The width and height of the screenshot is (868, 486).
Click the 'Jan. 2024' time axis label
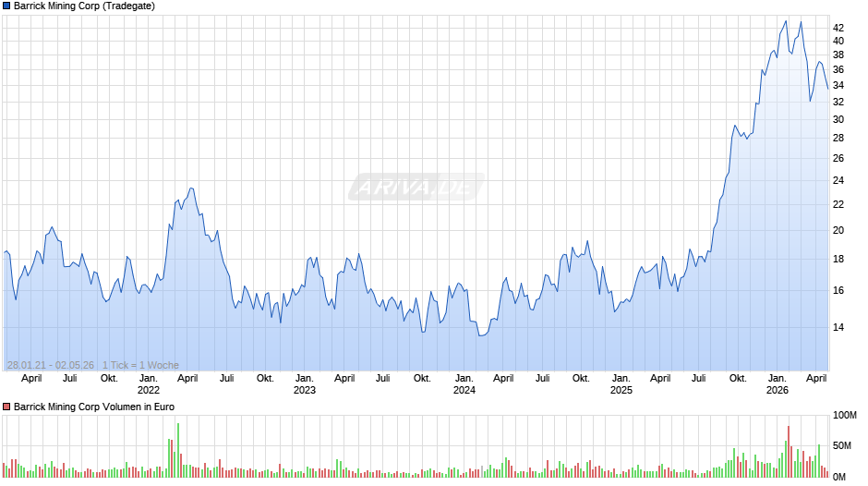click(x=464, y=384)
